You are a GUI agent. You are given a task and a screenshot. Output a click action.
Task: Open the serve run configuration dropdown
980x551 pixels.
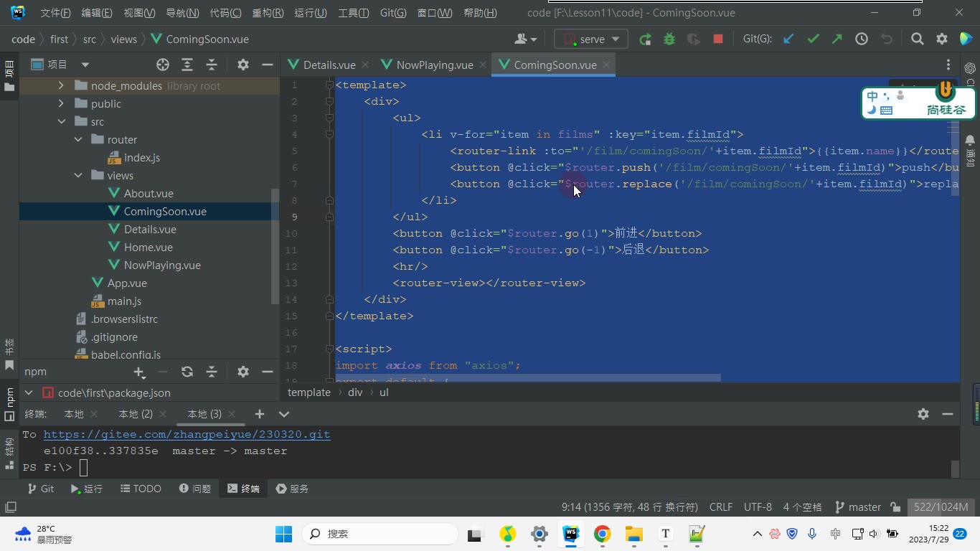[591, 39]
